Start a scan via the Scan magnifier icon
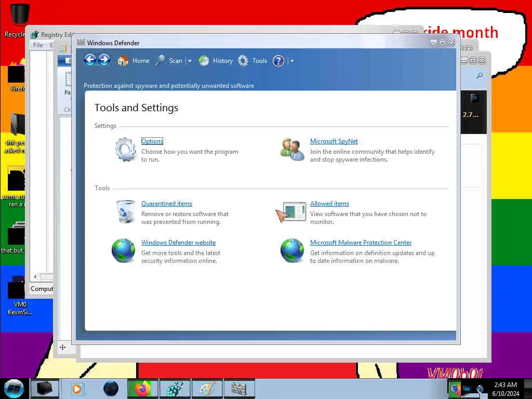The width and height of the screenshot is (532, 399). tap(160, 61)
